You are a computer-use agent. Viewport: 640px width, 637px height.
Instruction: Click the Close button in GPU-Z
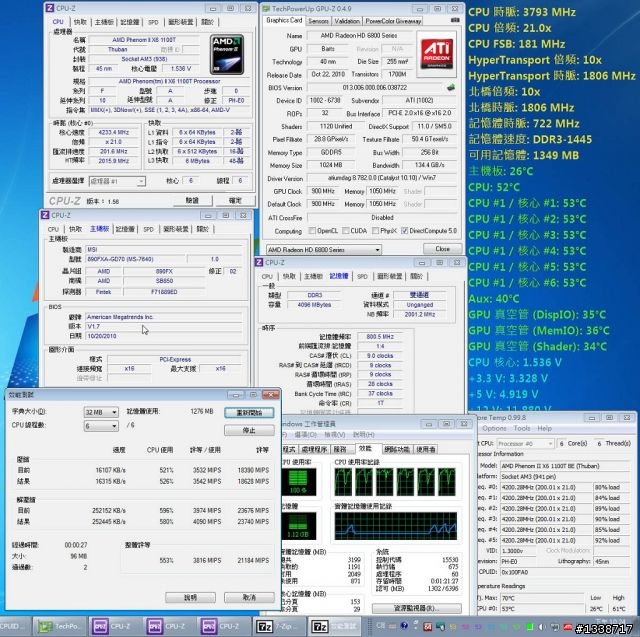coord(442,249)
